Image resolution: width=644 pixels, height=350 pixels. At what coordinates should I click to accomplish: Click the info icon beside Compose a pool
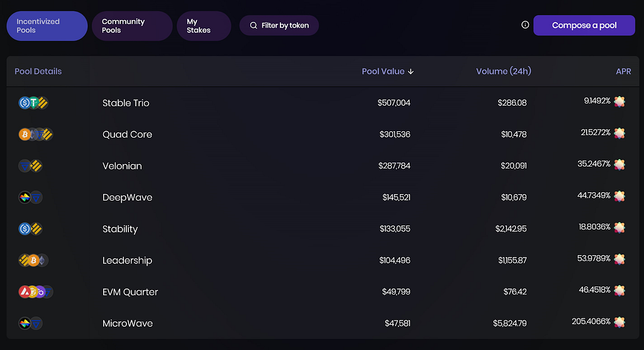pyautogui.click(x=525, y=25)
